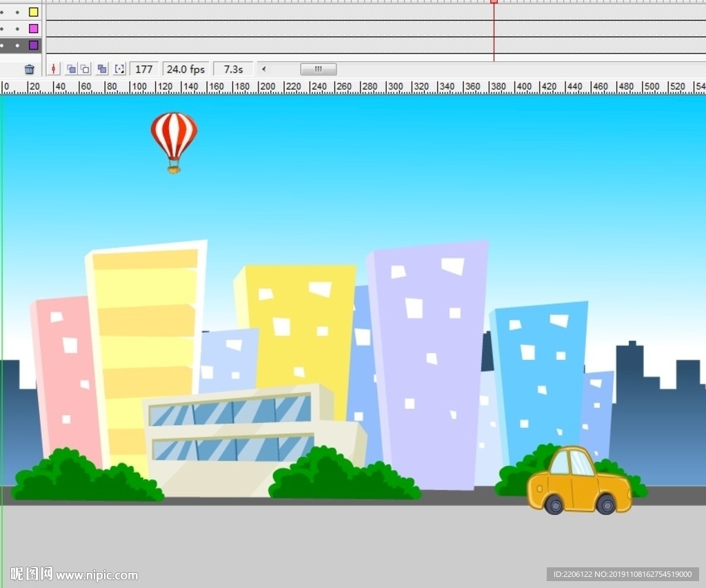Enable the Onion Skin Outlines button
706x588 pixels.
point(85,69)
